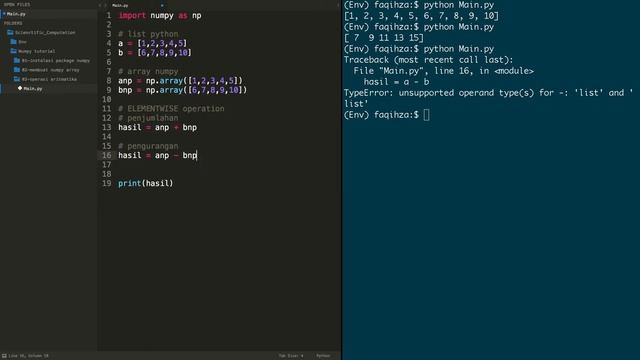Click the terminal output '[ 7 9 11 13 15]'

pyautogui.click(x=384, y=38)
